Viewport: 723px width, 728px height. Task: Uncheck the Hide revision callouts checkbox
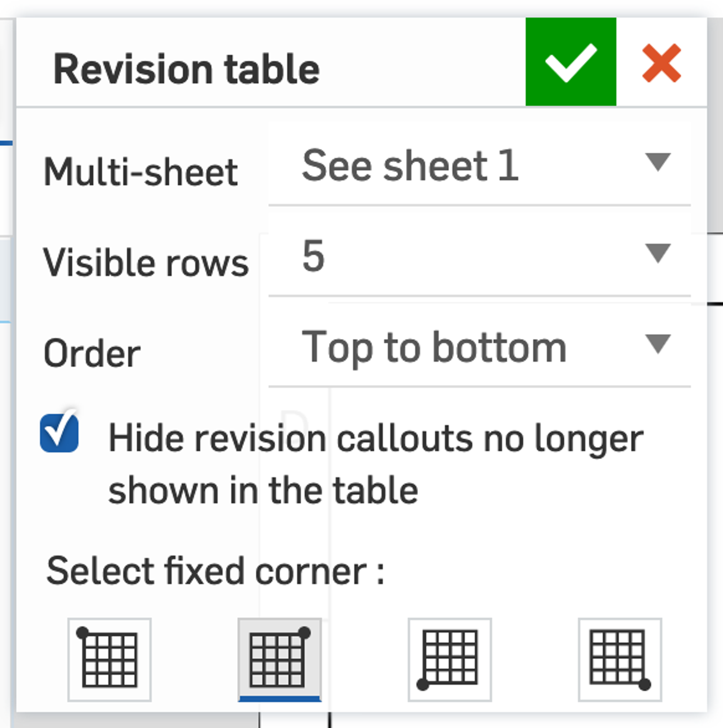point(59,433)
